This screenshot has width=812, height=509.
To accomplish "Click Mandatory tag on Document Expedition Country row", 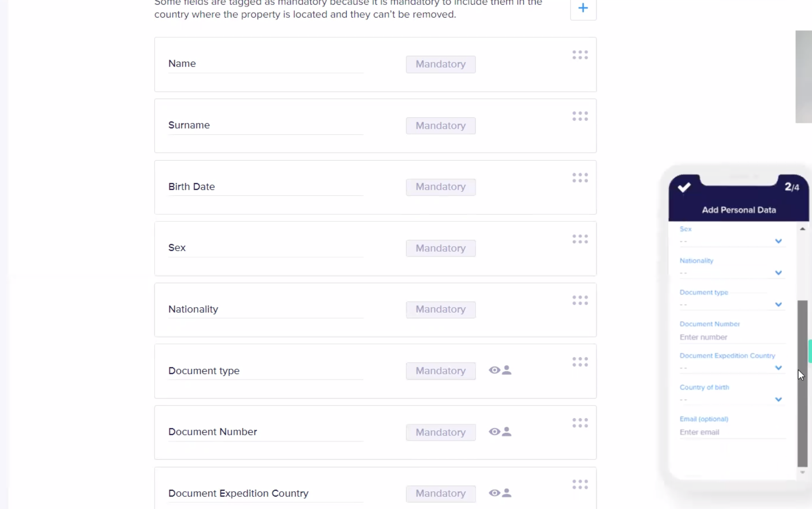I will [x=440, y=494].
